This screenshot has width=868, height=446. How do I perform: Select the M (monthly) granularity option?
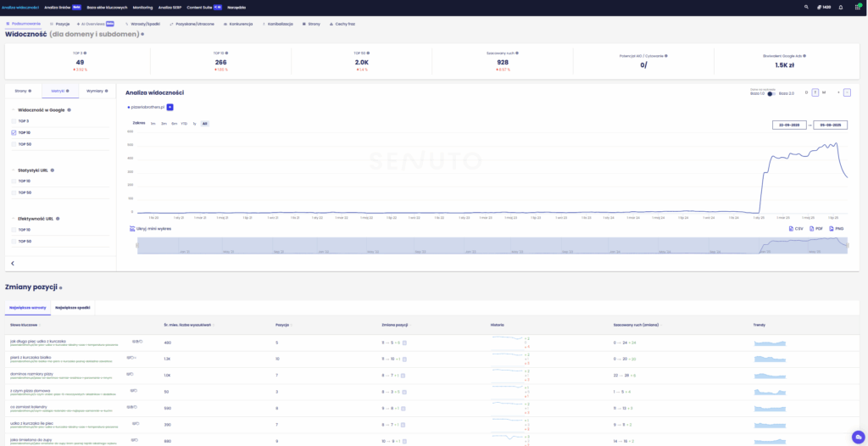point(824,92)
